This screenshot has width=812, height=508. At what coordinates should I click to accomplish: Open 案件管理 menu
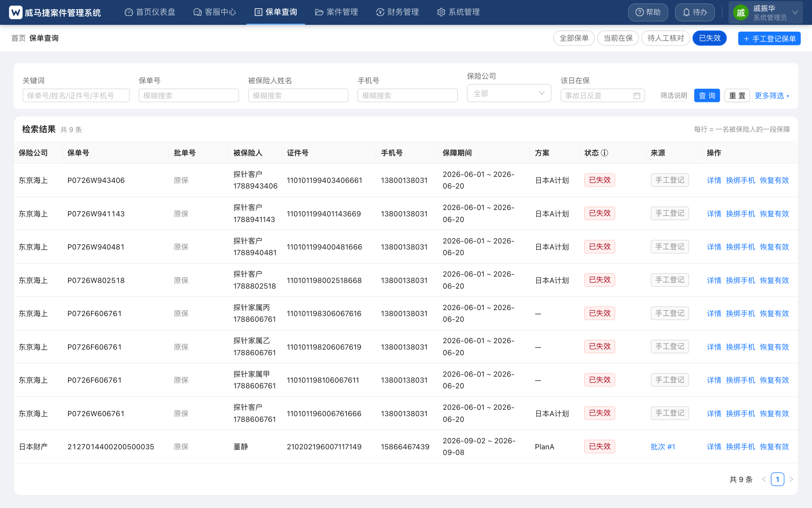coord(336,12)
